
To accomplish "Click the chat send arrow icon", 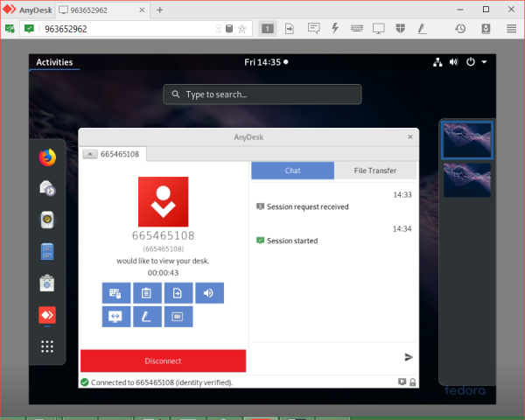I will (408, 357).
